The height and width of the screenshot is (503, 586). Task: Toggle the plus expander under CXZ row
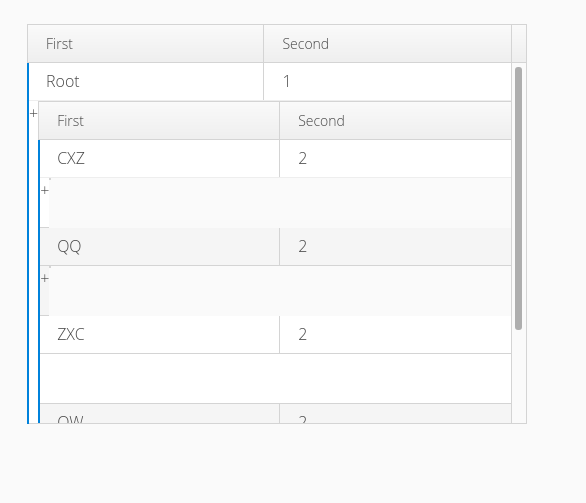click(x=45, y=191)
